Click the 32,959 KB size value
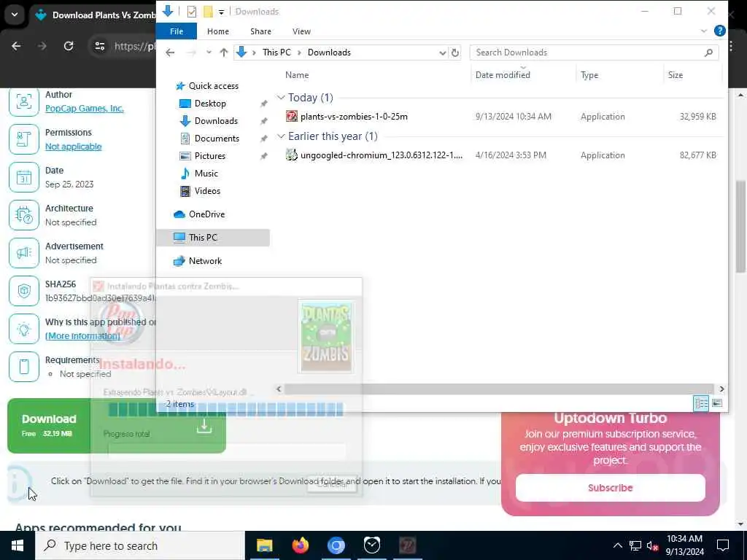Image resolution: width=747 pixels, height=560 pixels. [697, 117]
